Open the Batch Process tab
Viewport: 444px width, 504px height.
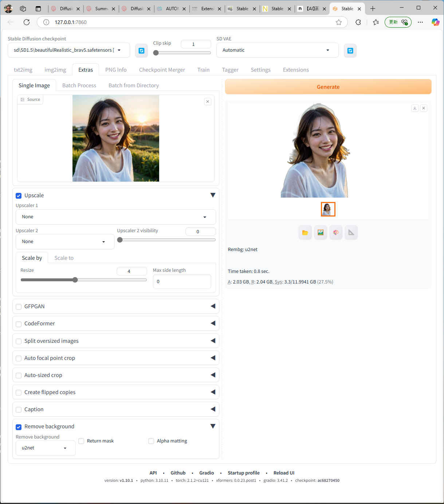[x=79, y=86]
